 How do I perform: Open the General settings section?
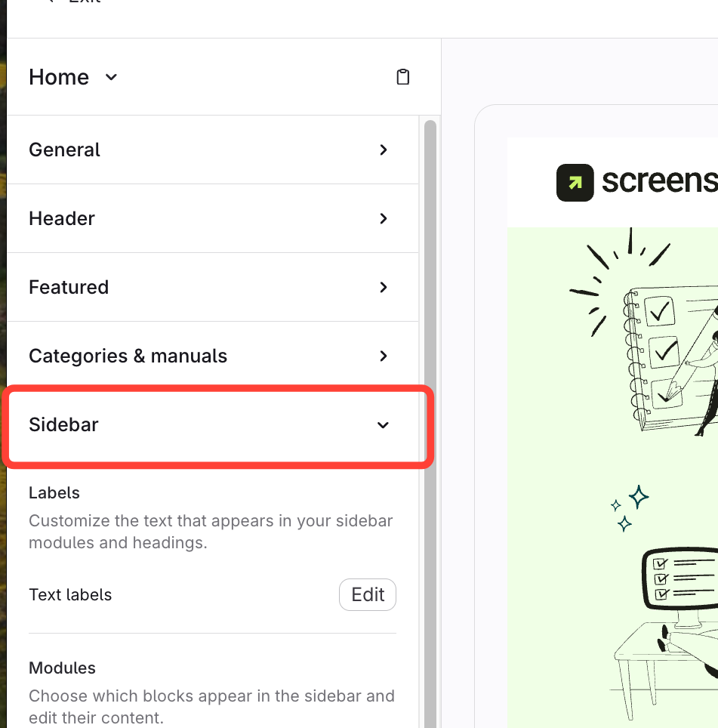pos(213,150)
